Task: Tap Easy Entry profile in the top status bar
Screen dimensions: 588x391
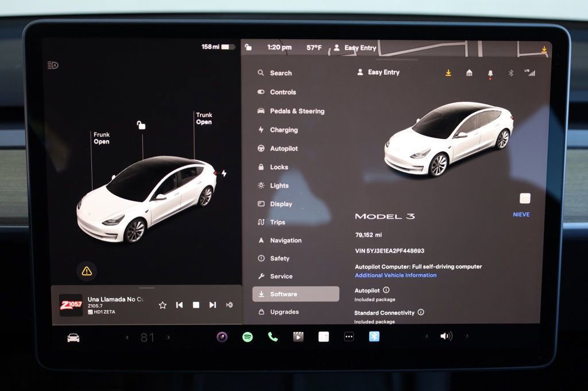Action: (x=355, y=48)
